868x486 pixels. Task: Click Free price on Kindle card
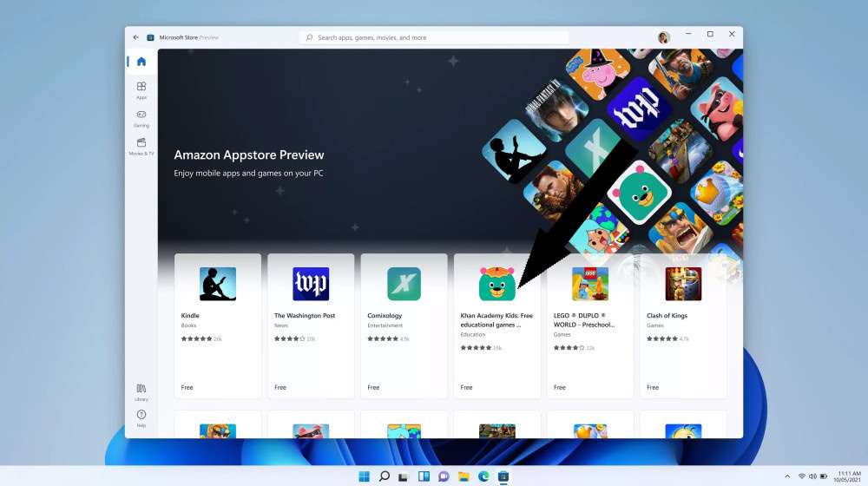pos(187,387)
